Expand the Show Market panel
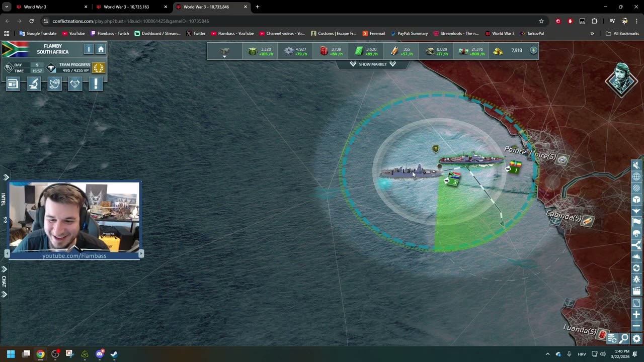This screenshot has width=644, height=362. tap(373, 64)
